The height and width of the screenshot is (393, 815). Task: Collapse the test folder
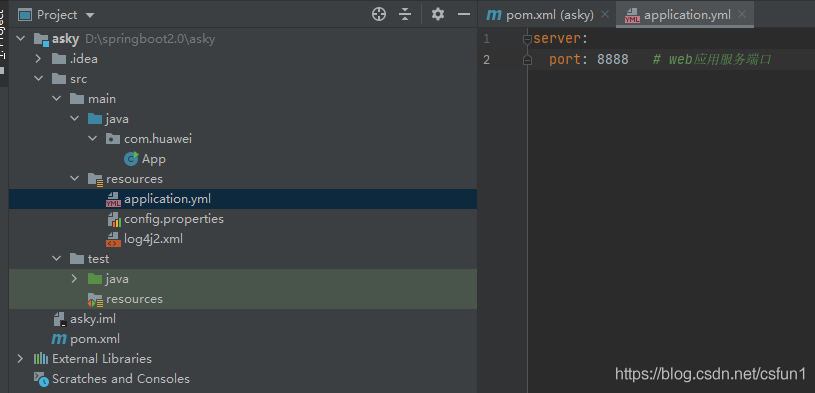click(57, 258)
